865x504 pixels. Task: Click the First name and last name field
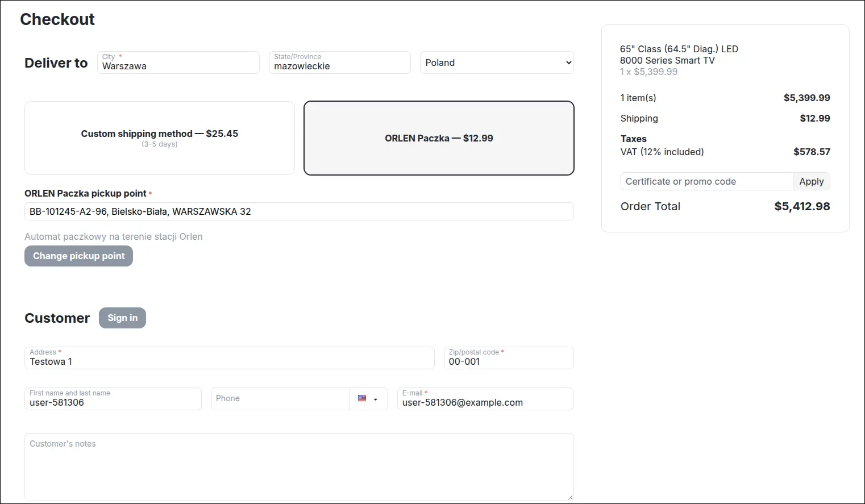coord(113,399)
